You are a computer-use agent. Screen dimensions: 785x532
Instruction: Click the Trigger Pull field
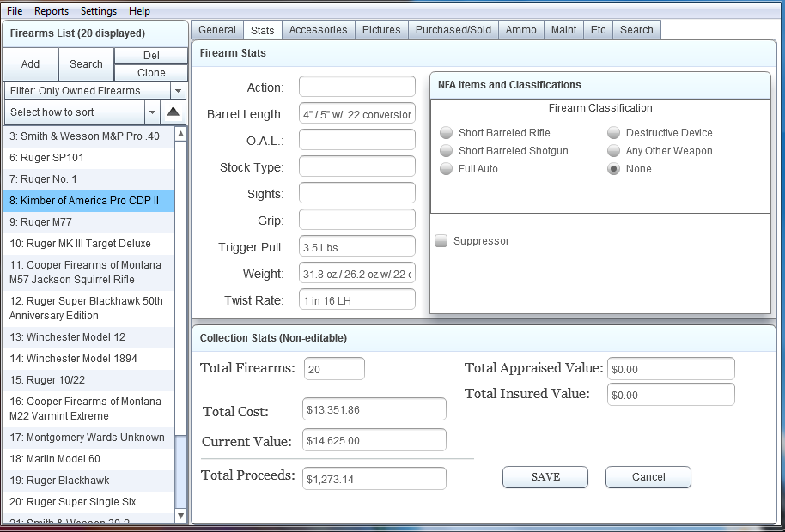point(357,246)
